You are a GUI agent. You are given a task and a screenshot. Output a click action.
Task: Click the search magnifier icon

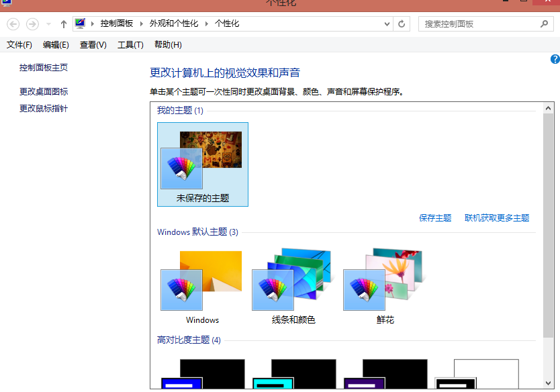pyautogui.click(x=544, y=23)
